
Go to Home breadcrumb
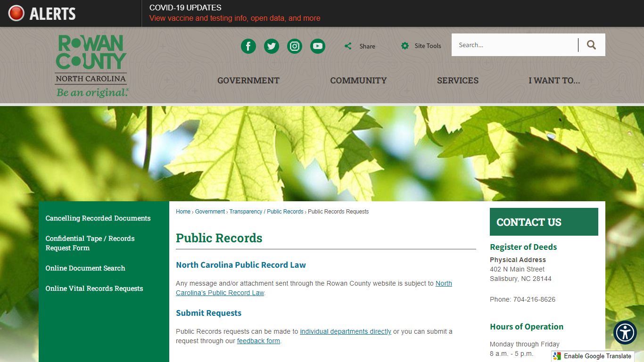[x=183, y=212]
